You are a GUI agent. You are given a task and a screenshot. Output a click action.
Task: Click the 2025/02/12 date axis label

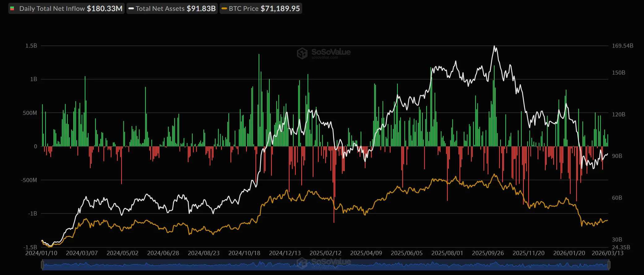(325, 253)
